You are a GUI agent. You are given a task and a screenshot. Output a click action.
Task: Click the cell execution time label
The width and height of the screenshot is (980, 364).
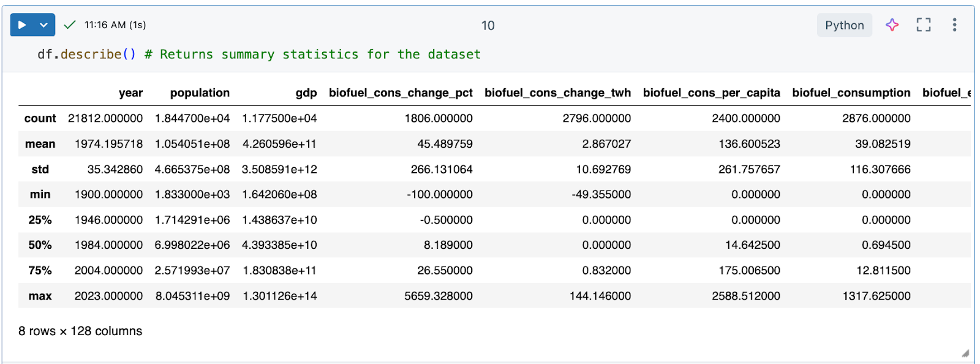pyautogui.click(x=115, y=25)
